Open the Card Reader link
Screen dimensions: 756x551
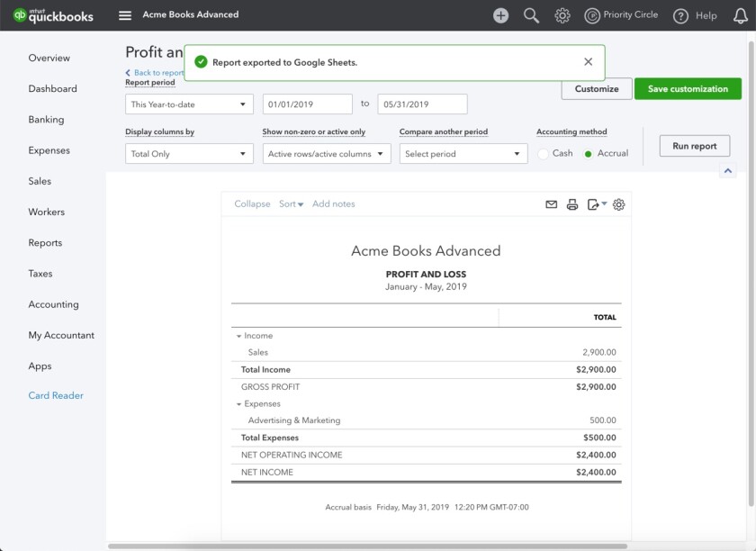56,395
